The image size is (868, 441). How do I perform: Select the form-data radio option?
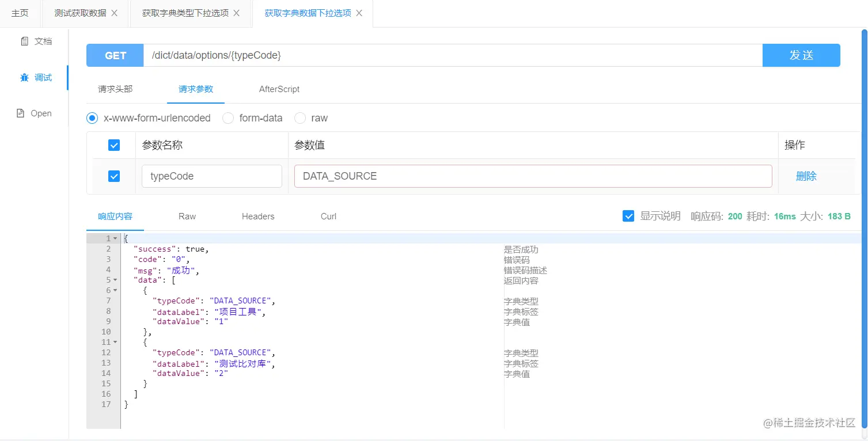(x=228, y=118)
